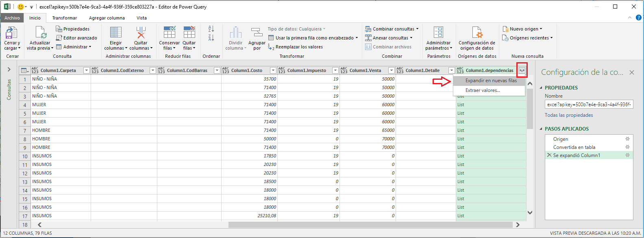Delete the Se expandió Column1 step
This screenshot has width=644, height=238.
point(549,155)
